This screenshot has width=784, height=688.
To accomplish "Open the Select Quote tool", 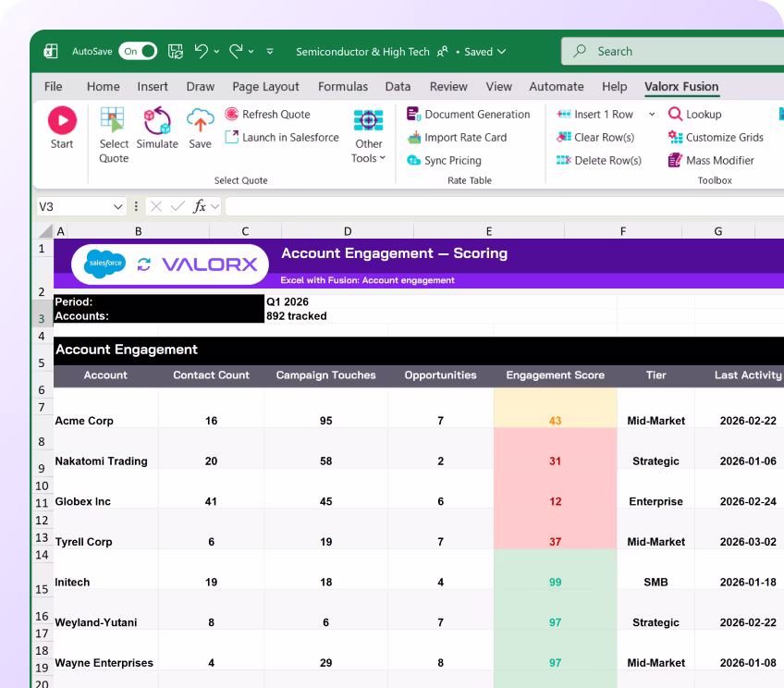I will coord(114,135).
